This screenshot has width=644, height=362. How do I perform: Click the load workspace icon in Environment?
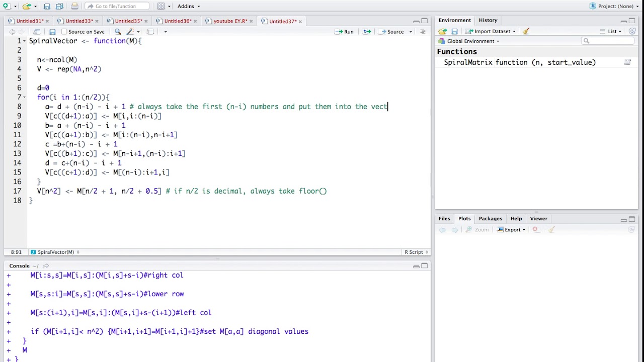[442, 31]
